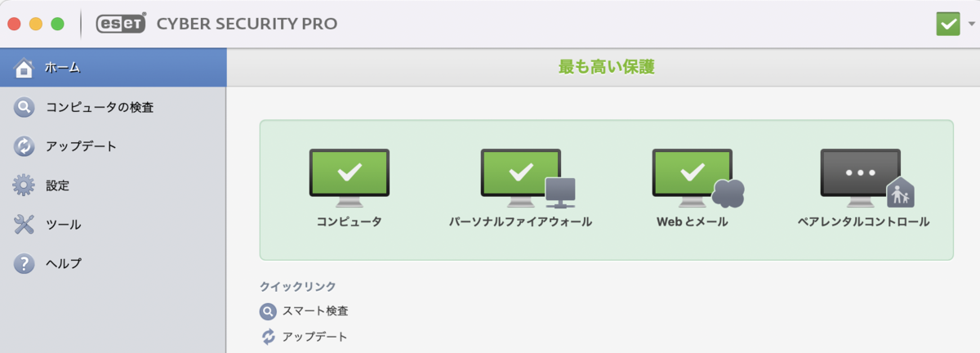This screenshot has width=980, height=353.
Task: Expand the dropdown arrow beside the green checkmark
Action: coord(969,25)
